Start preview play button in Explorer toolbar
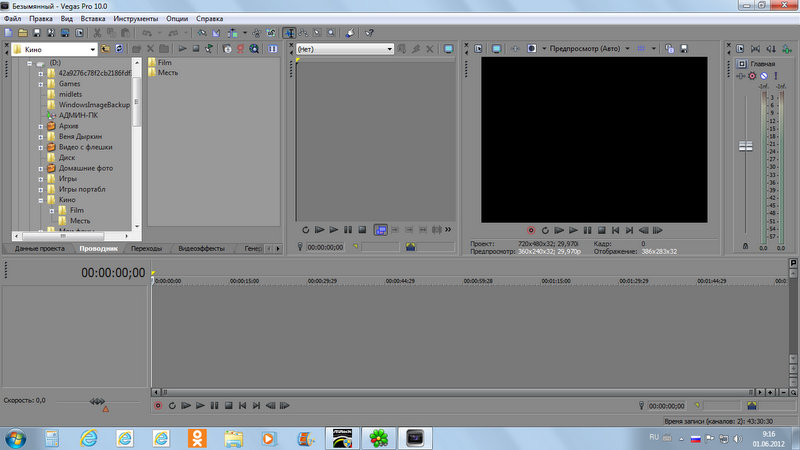The height and width of the screenshot is (450, 800). [182, 48]
